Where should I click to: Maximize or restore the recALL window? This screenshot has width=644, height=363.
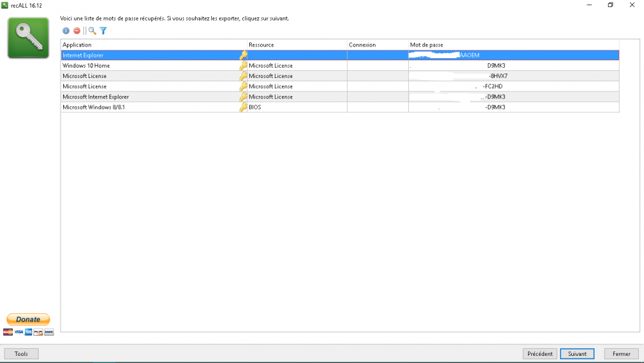pos(611,5)
